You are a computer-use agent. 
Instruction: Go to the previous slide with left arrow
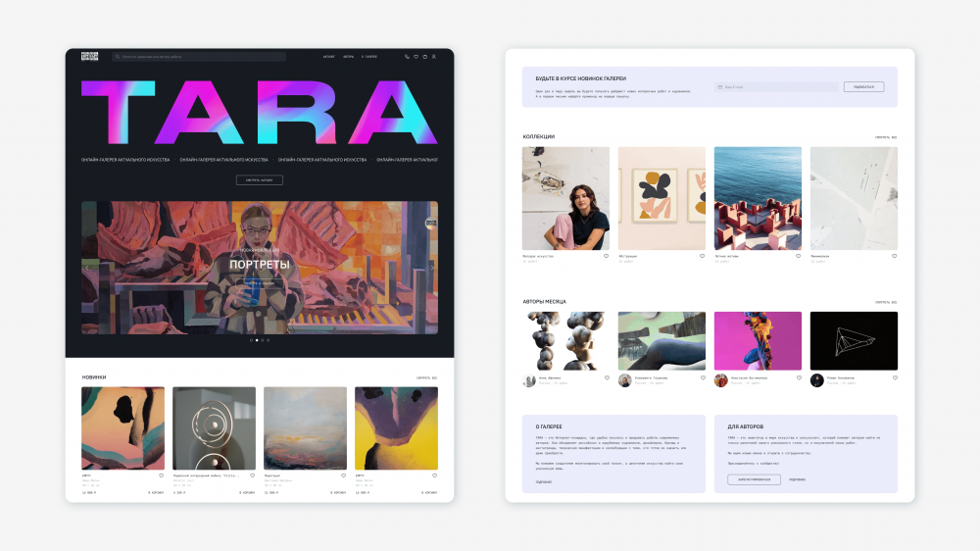(x=88, y=267)
